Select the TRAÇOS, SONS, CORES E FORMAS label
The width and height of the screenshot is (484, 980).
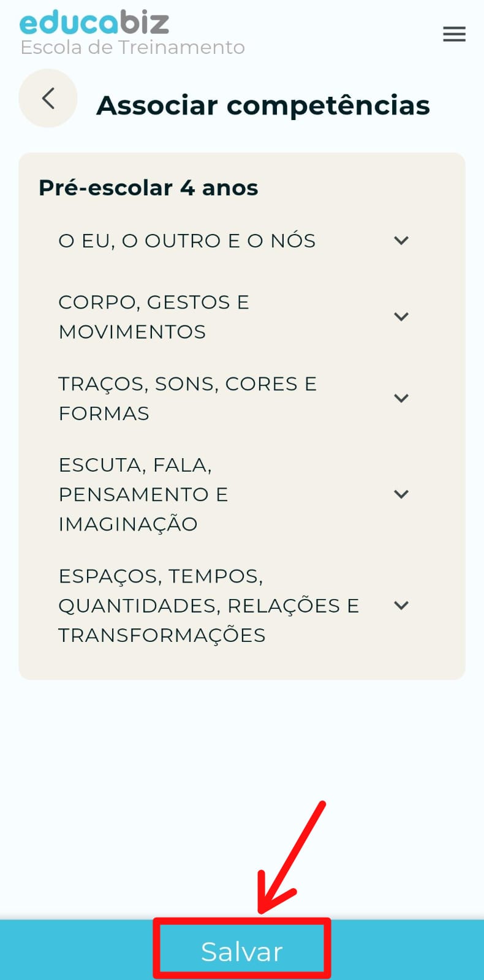pyautogui.click(x=187, y=398)
